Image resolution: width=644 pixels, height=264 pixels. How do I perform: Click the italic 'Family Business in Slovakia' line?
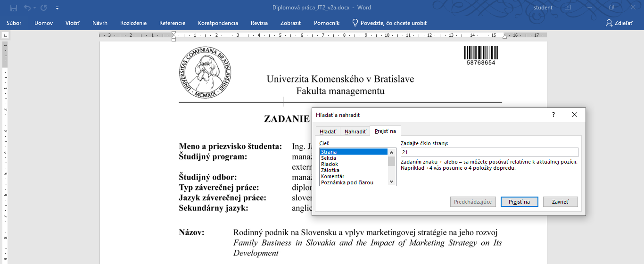point(368,243)
